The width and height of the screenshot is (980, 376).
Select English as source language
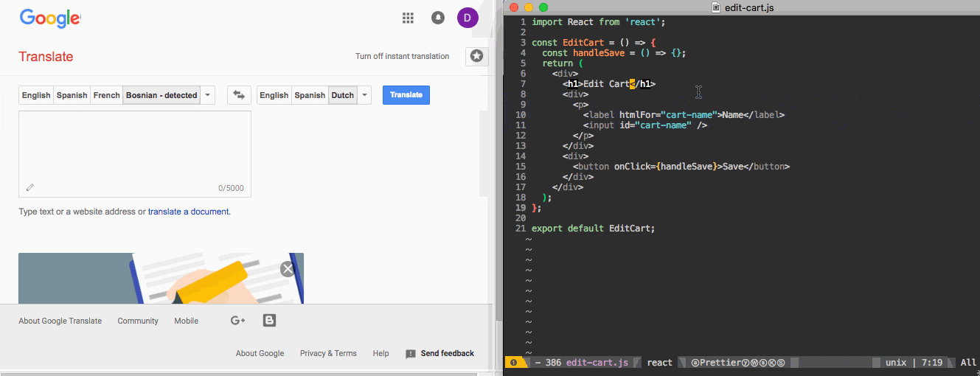(36, 95)
